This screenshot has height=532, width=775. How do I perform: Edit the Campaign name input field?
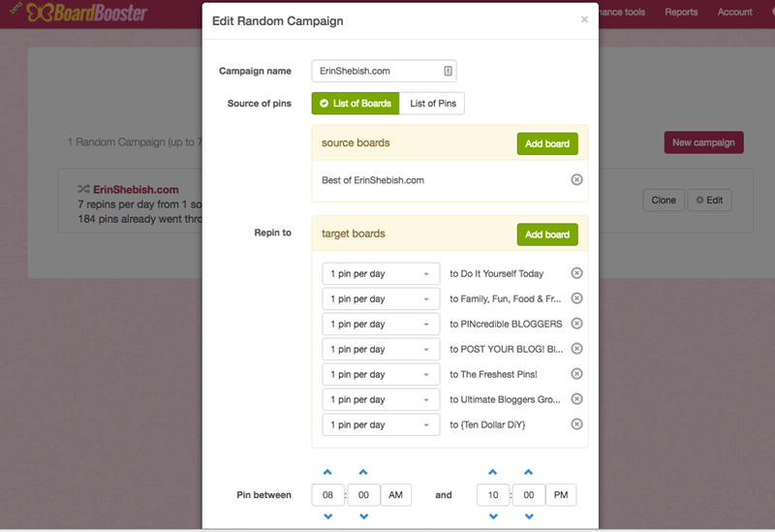pos(384,71)
